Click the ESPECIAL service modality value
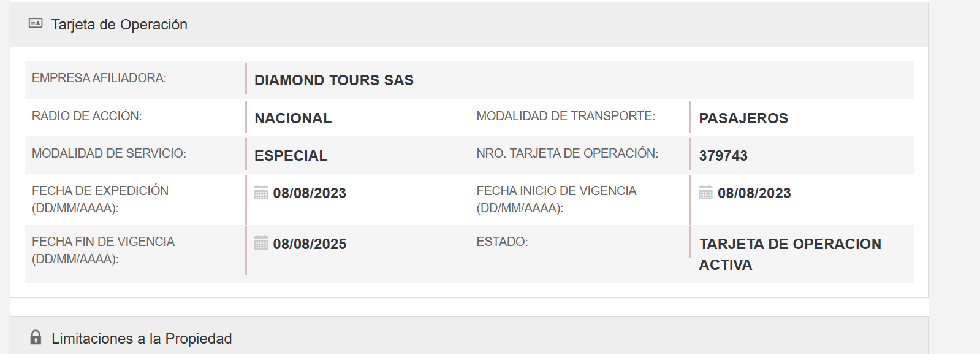 coord(291,156)
